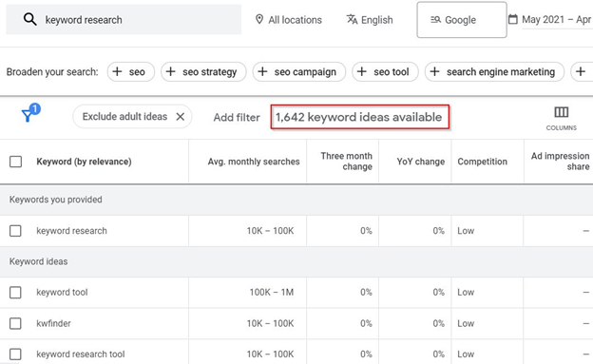The width and height of the screenshot is (593, 364).
Task: Click the 'keyword research tool' keyword text
Action: pyautogui.click(x=81, y=354)
